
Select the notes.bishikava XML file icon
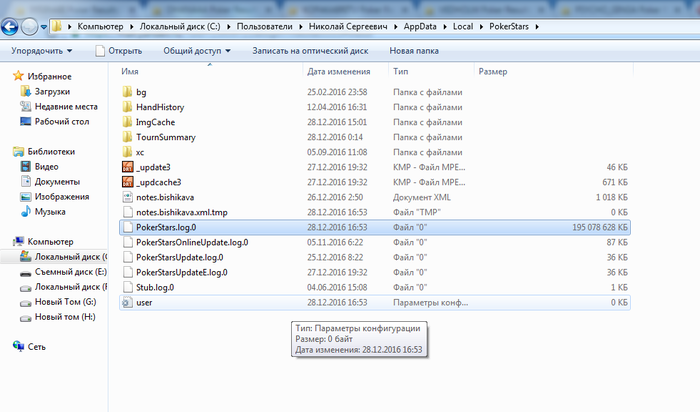coord(128,197)
